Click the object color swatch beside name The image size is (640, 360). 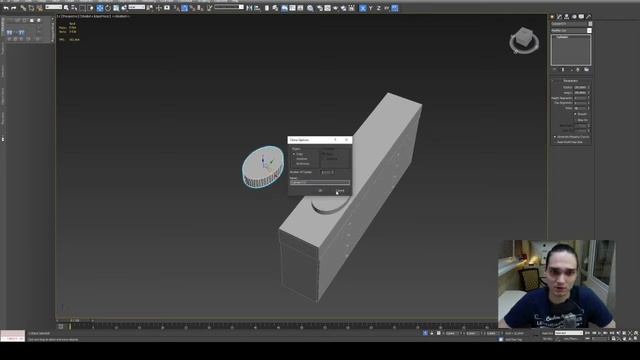click(x=590, y=24)
